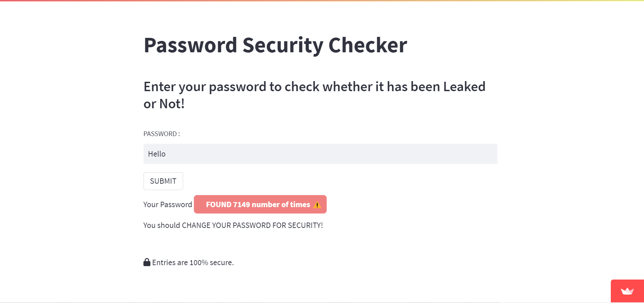Click the SUBMIT button
This screenshot has height=303, width=644.
pyautogui.click(x=163, y=181)
